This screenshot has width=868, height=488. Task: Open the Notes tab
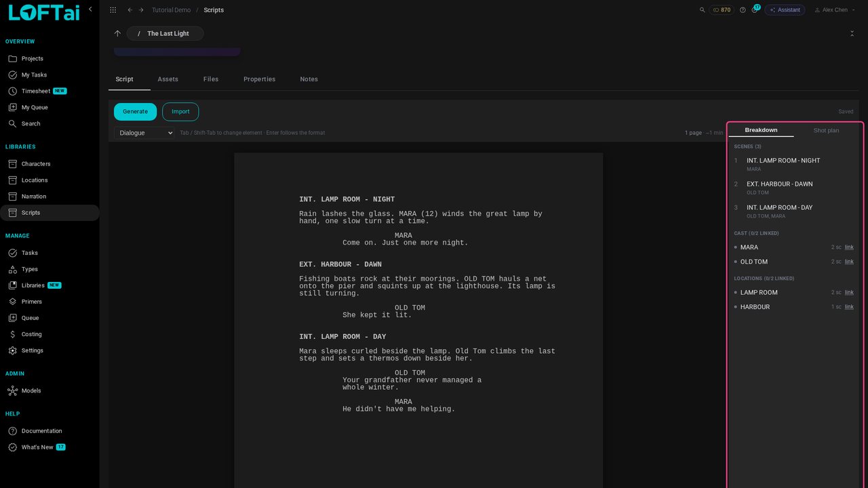pyautogui.click(x=309, y=79)
